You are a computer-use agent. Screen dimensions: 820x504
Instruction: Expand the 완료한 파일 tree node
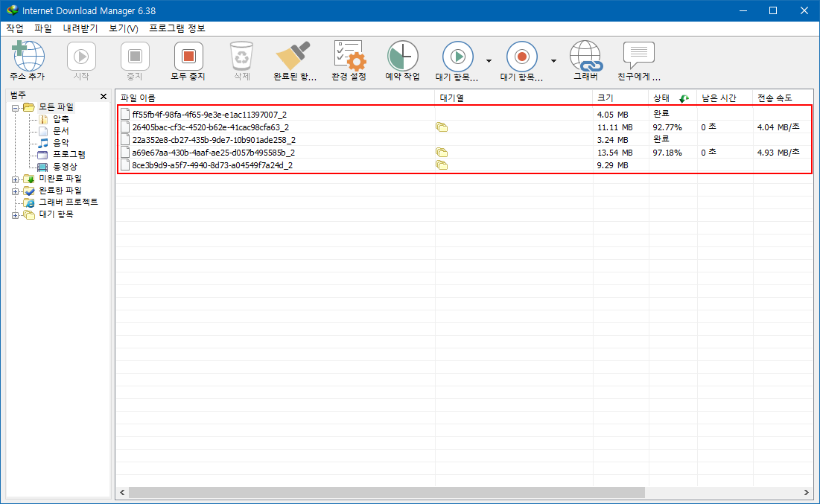coord(15,191)
